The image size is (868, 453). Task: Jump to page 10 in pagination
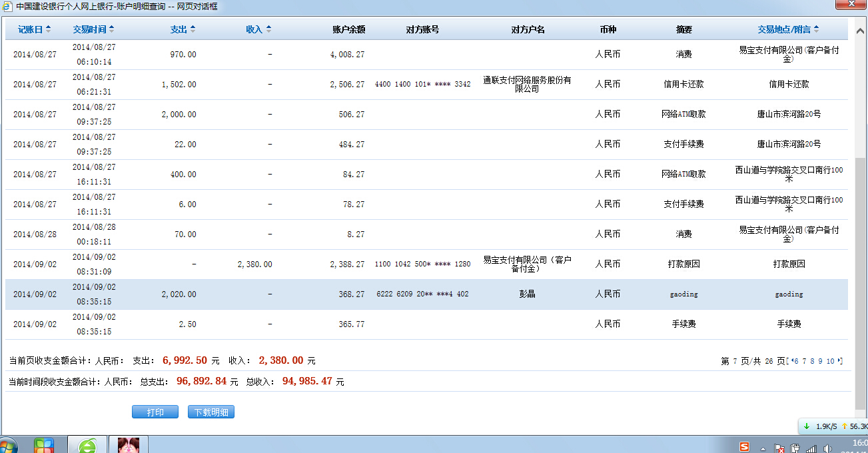(x=831, y=361)
